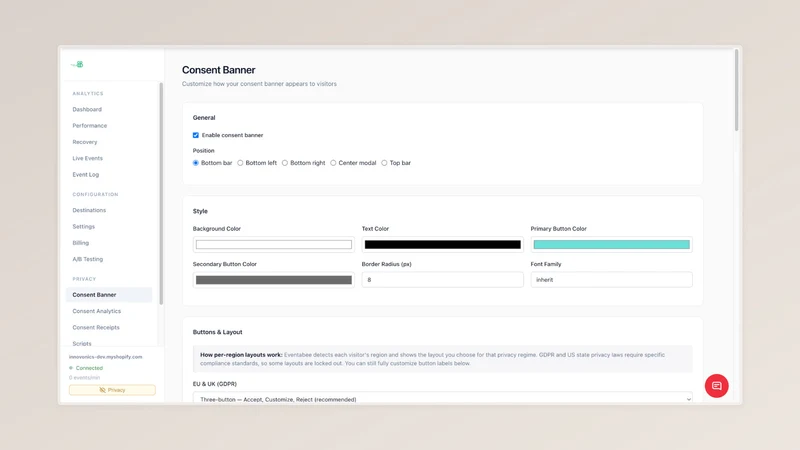Go to Destinations configuration

pos(89,210)
